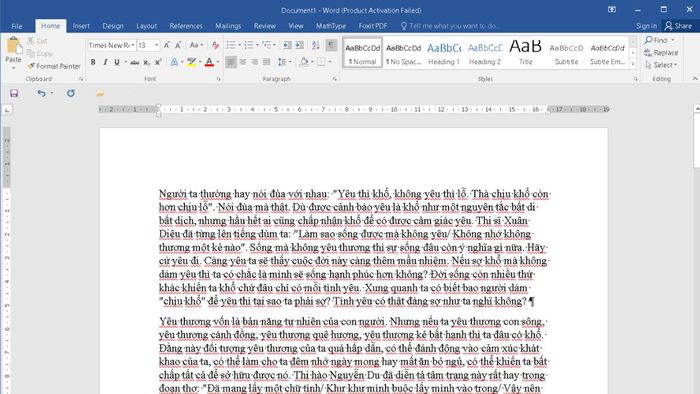Switch to the Layout tab
This screenshot has width=700, height=394.
coord(146,26)
